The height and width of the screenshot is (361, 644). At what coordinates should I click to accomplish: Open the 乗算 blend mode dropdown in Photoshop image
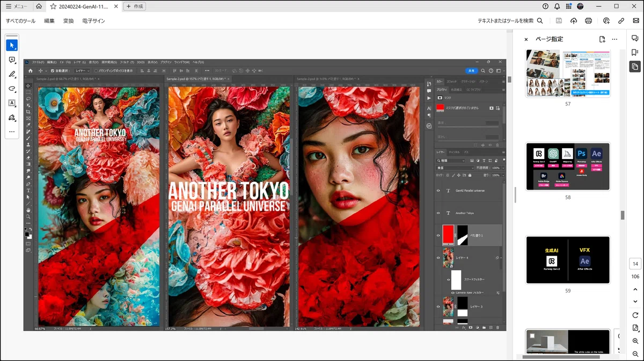coord(455,168)
